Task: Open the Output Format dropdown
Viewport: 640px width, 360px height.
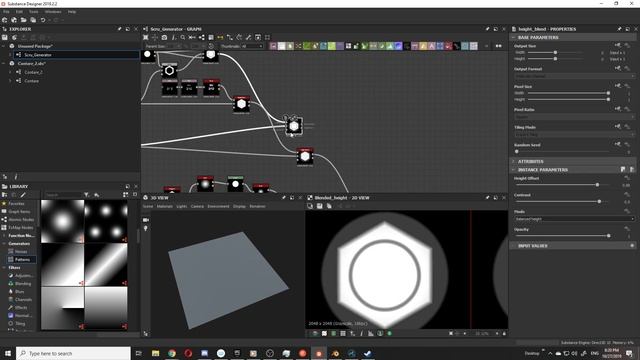Action: click(x=574, y=76)
